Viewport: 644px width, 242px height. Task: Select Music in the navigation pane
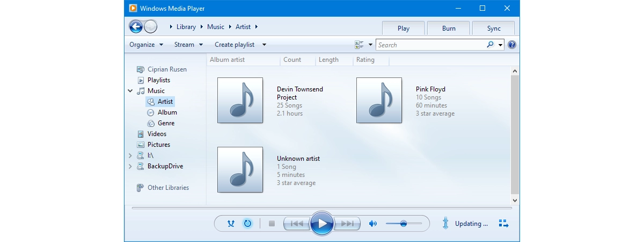tap(151, 91)
